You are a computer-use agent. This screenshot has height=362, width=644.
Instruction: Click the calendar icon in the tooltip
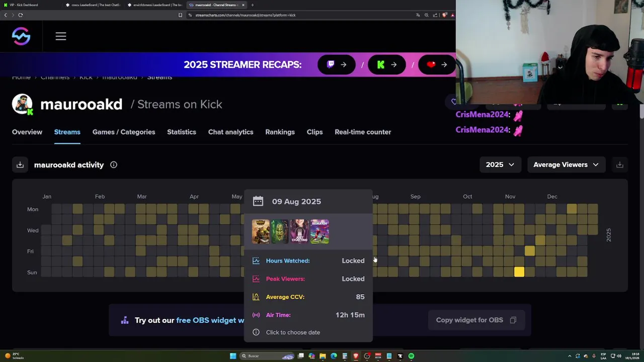[258, 201]
